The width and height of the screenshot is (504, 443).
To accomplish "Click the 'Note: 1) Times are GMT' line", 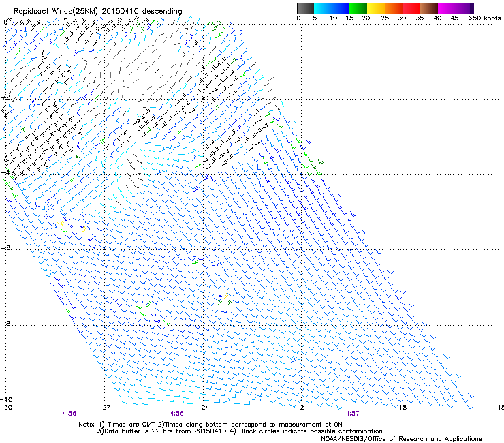I will (210, 425).
